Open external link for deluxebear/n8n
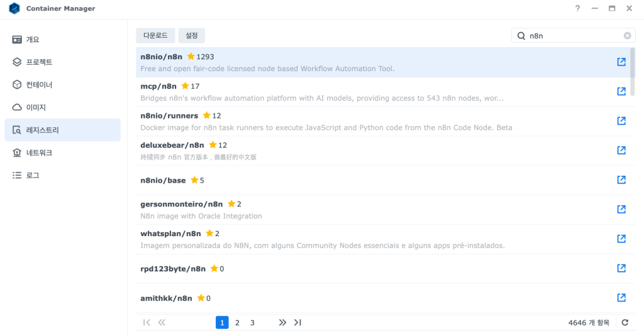Screen dimensions: 644x335 (621, 150)
